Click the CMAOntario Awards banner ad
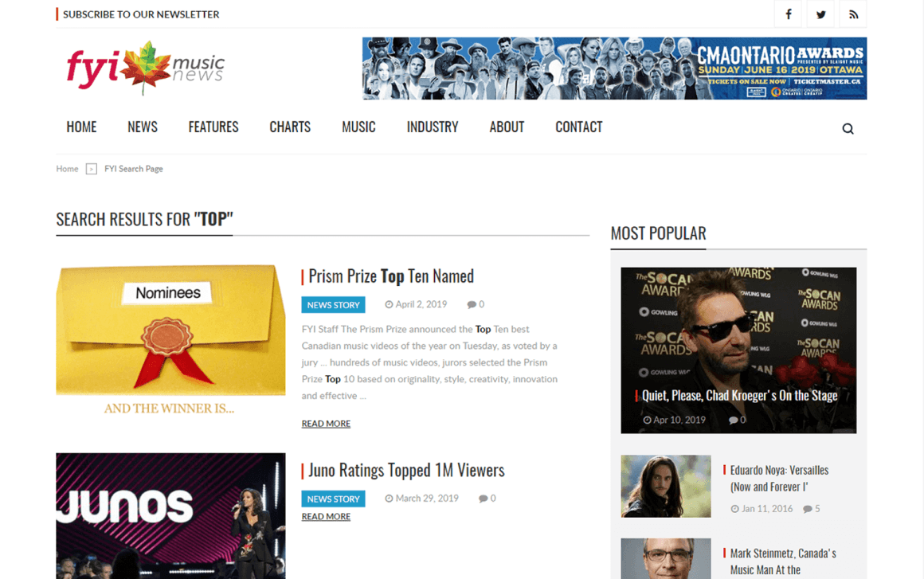 point(614,68)
